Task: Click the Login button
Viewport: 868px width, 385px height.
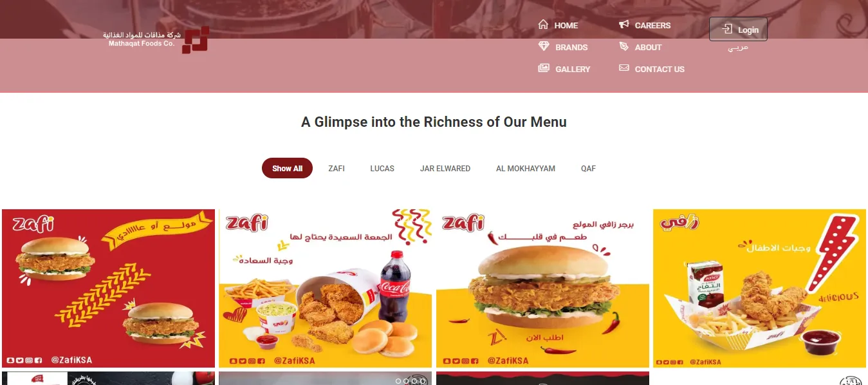Action: [x=738, y=29]
